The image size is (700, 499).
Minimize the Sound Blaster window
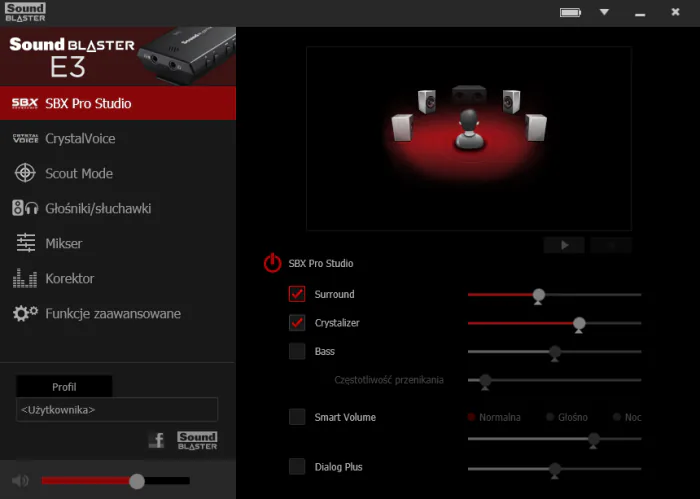point(640,14)
